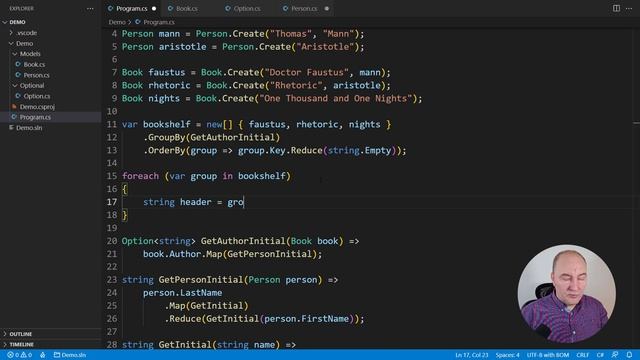Viewport: 640px width, 360px height.
Task: Click GetAuthorInitial on line 12
Action: coord(233,138)
